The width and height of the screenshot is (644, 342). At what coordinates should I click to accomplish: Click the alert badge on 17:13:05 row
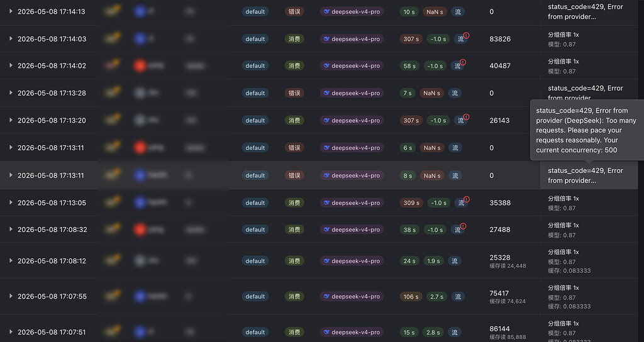466,199
